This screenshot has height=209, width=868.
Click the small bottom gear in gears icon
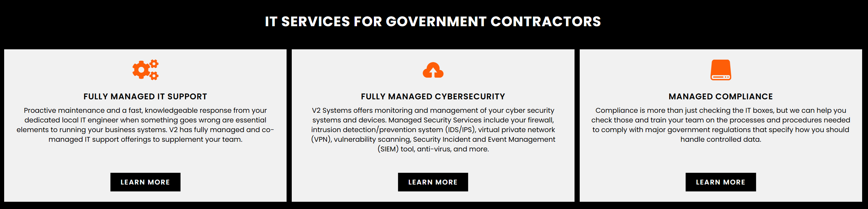[x=154, y=76]
